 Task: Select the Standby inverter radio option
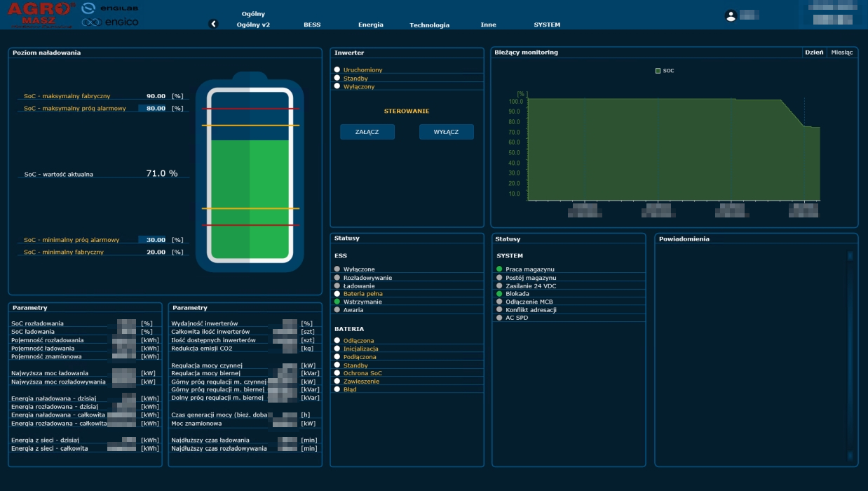(337, 79)
